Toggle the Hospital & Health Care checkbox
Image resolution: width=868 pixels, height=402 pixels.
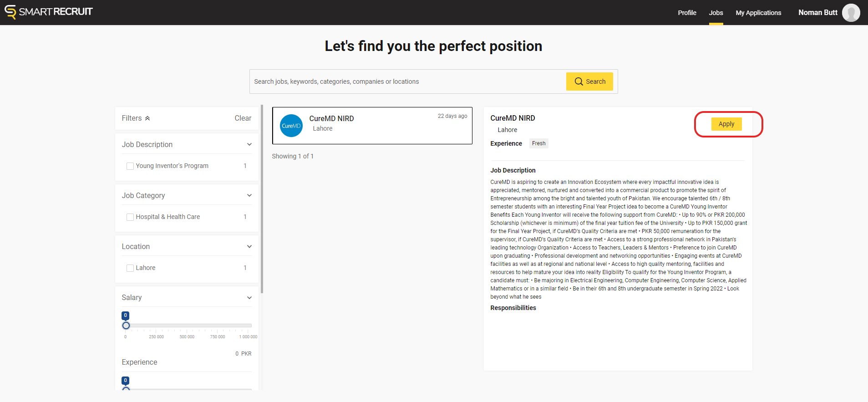[x=130, y=217]
